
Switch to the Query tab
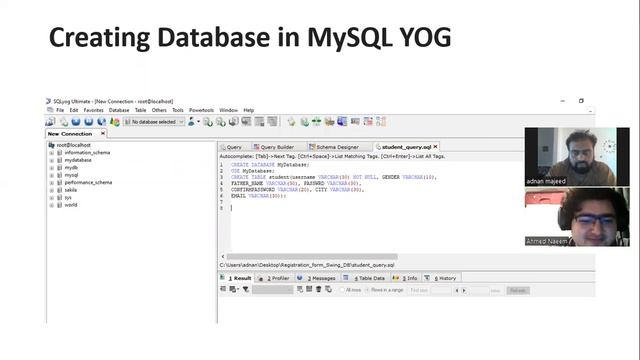click(234, 147)
